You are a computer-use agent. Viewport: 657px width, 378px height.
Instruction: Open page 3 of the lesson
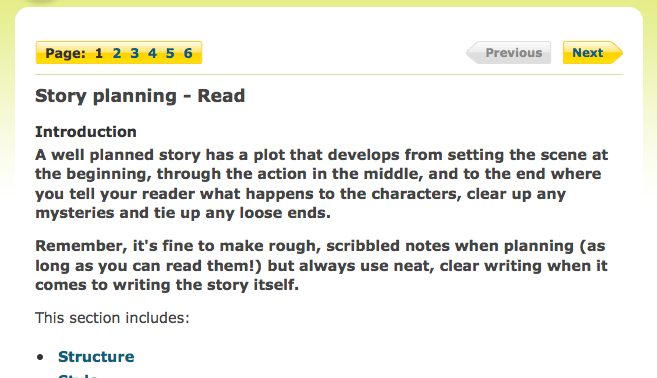point(134,53)
